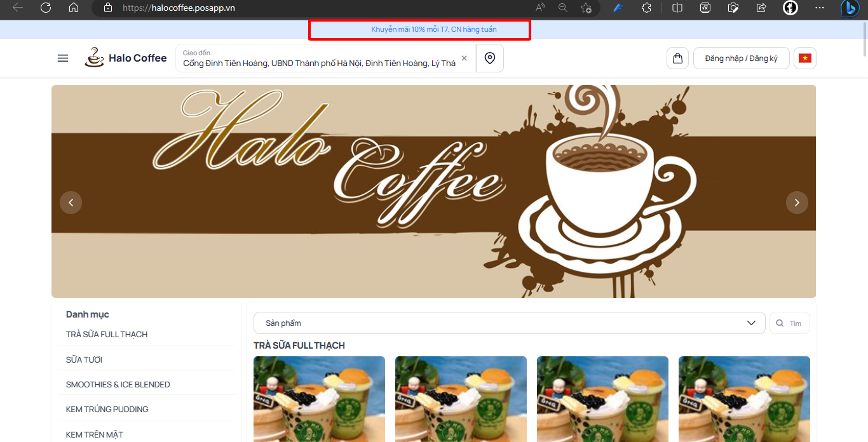Click Đăng nhập / Đăng ký button
The image size is (868, 442).
[741, 58]
